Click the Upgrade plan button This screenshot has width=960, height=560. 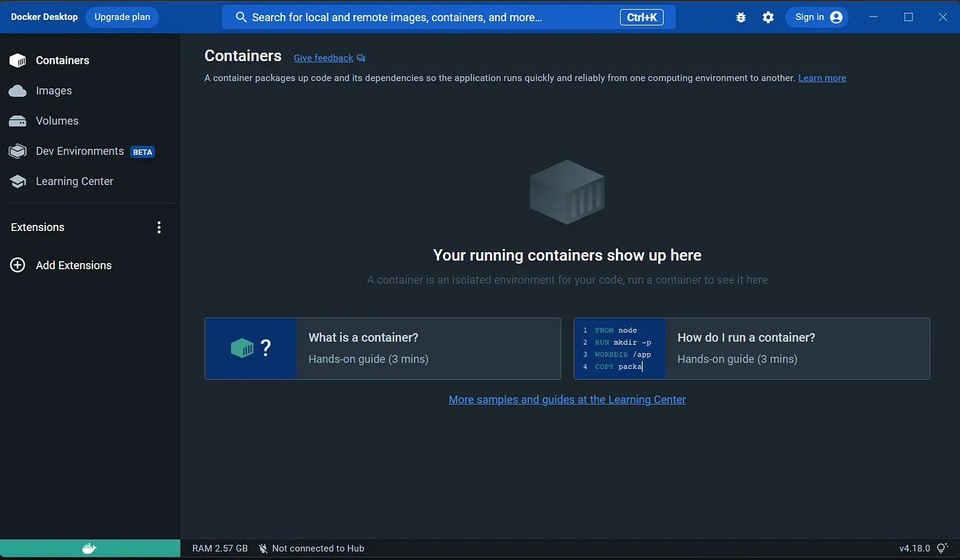122,17
